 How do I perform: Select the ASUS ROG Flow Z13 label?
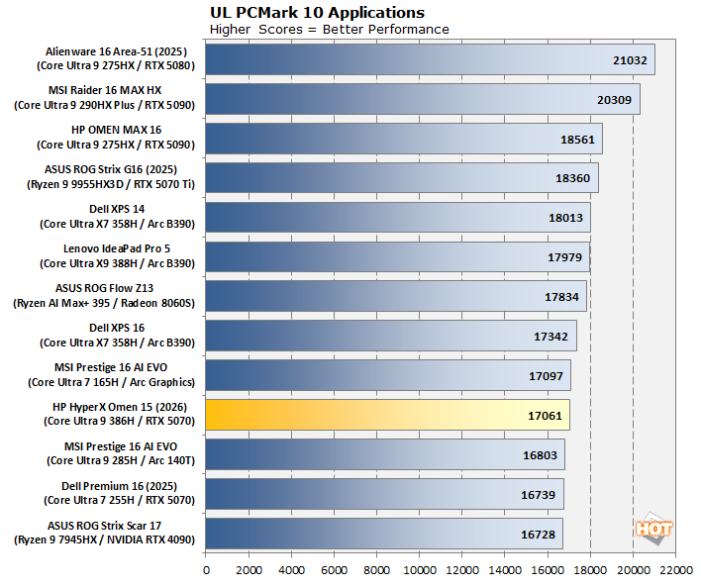104,288
